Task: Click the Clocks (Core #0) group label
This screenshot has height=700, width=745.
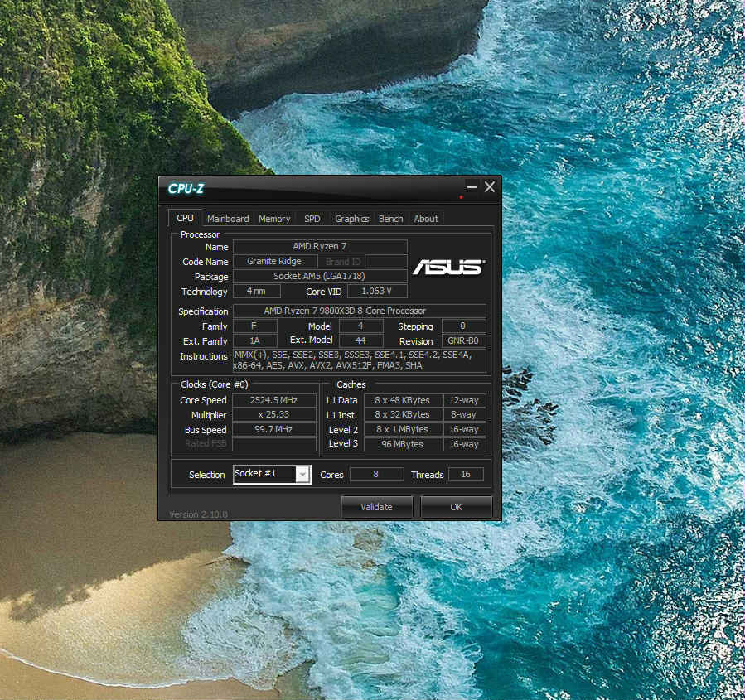Action: [x=215, y=384]
